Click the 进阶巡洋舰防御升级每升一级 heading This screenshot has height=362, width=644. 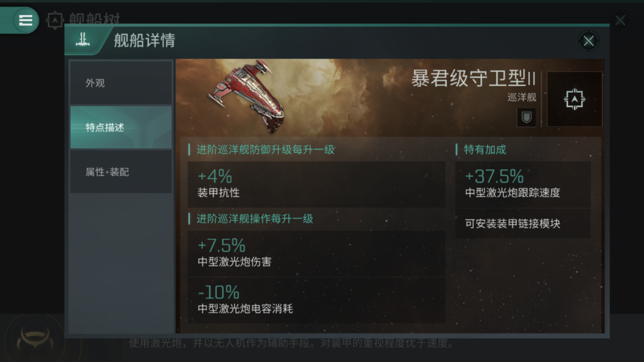click(265, 150)
